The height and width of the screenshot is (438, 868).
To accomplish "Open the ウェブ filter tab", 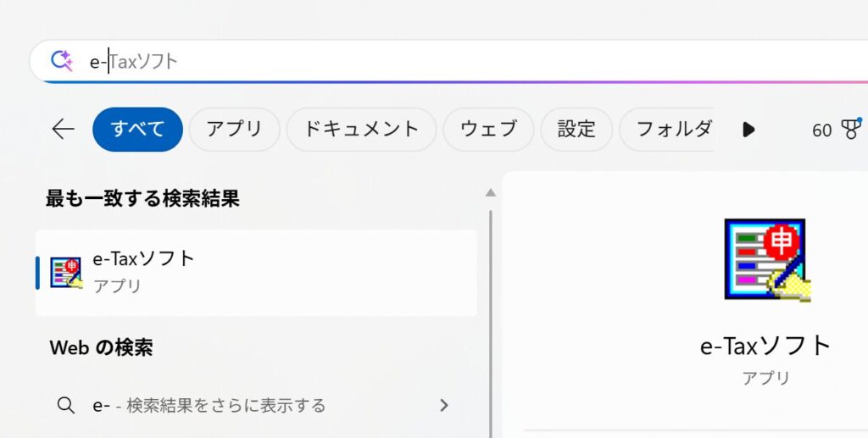I will pyautogui.click(x=488, y=129).
